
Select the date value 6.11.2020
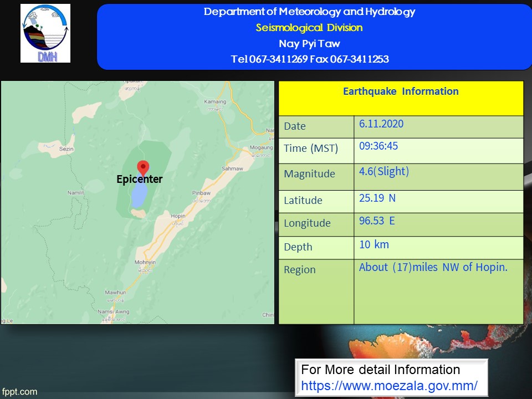click(x=381, y=124)
